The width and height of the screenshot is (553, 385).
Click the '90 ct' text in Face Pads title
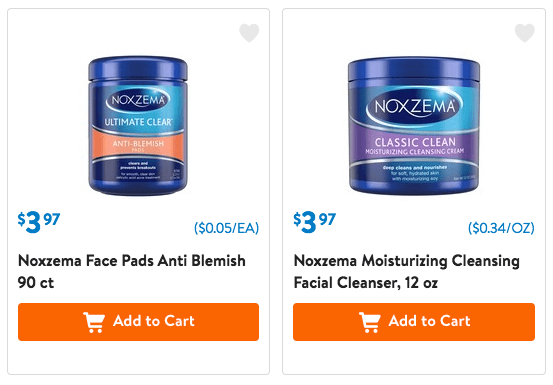point(36,283)
